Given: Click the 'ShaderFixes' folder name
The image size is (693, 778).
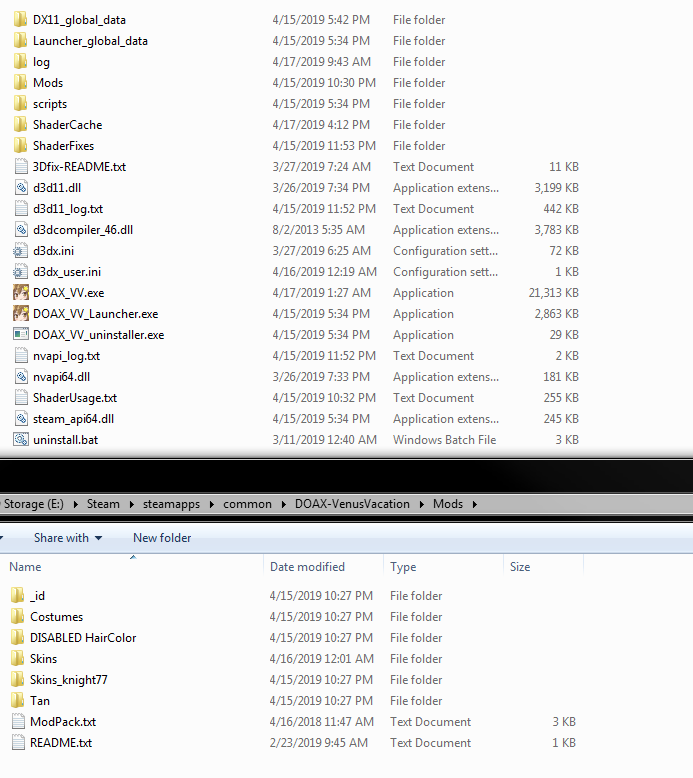Looking at the screenshot, I should pos(63,146).
